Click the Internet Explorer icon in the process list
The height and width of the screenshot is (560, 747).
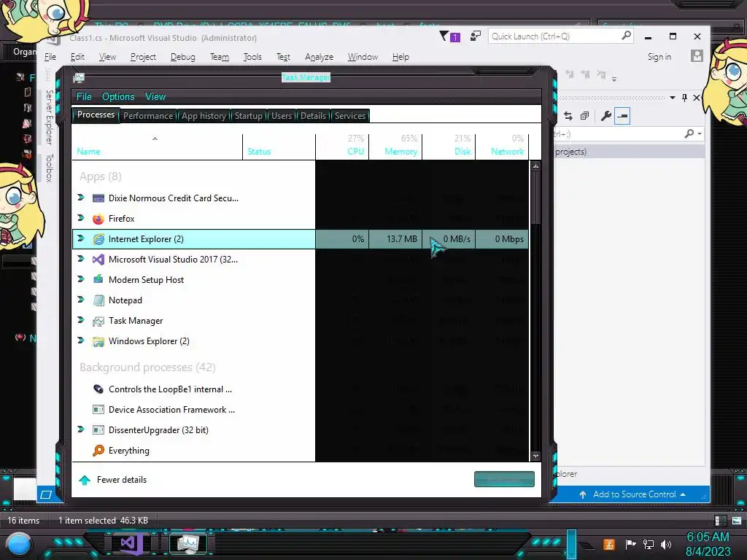(x=98, y=239)
